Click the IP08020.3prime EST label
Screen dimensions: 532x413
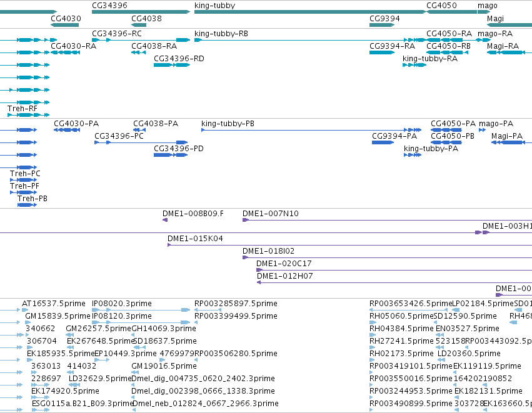[121, 304]
